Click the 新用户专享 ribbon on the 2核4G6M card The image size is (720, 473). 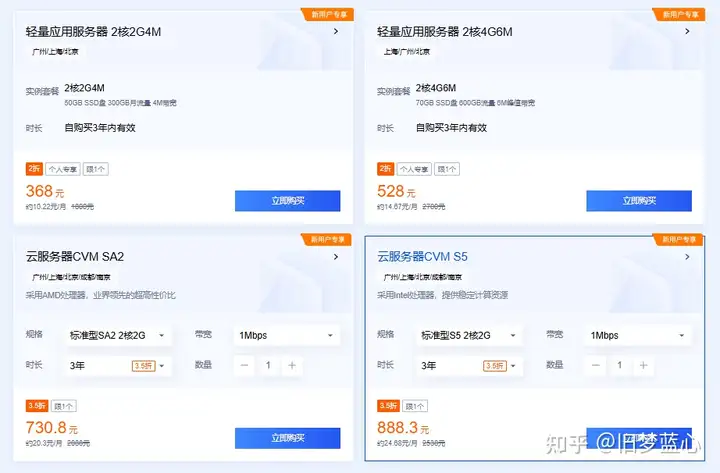[679, 14]
